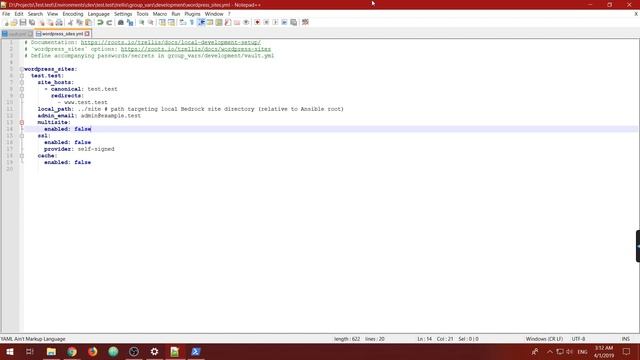Start macro recording red dot icon
This screenshot has width=640, height=360.
[257, 22]
